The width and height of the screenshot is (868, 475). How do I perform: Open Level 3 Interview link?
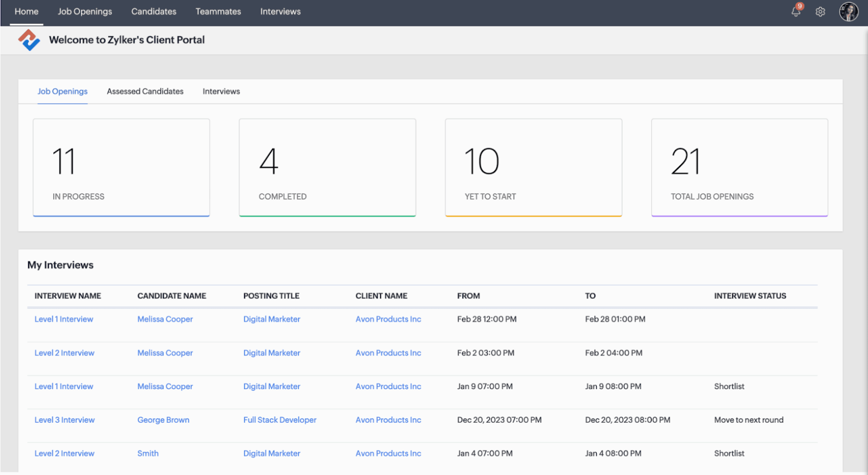click(65, 420)
